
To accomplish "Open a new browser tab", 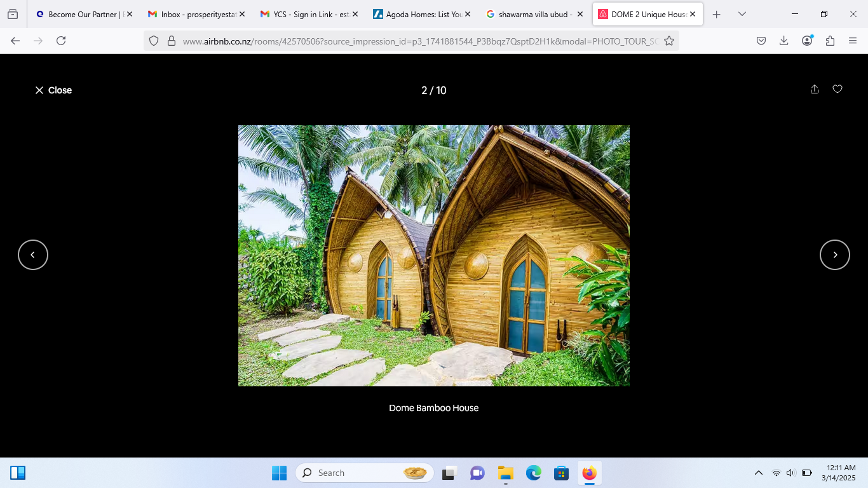I will click(x=717, y=14).
